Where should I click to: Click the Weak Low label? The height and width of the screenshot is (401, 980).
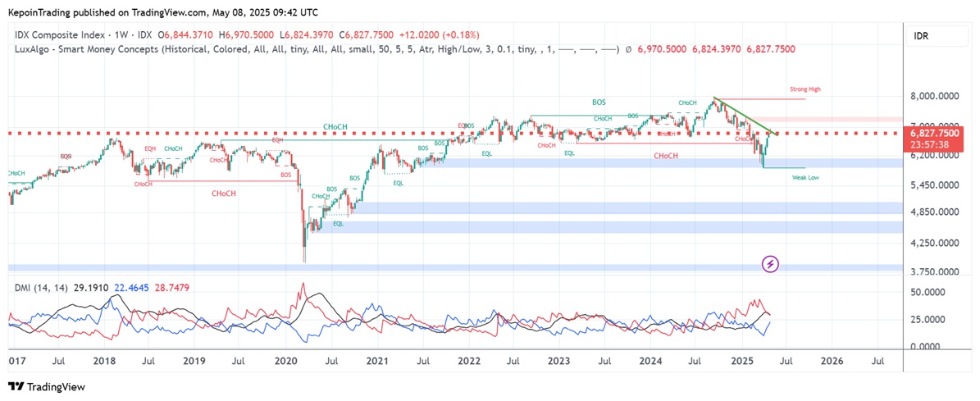pos(805,177)
